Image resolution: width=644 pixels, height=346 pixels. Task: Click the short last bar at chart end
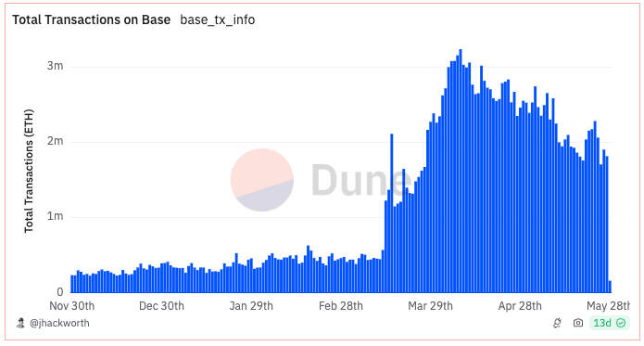(610, 287)
